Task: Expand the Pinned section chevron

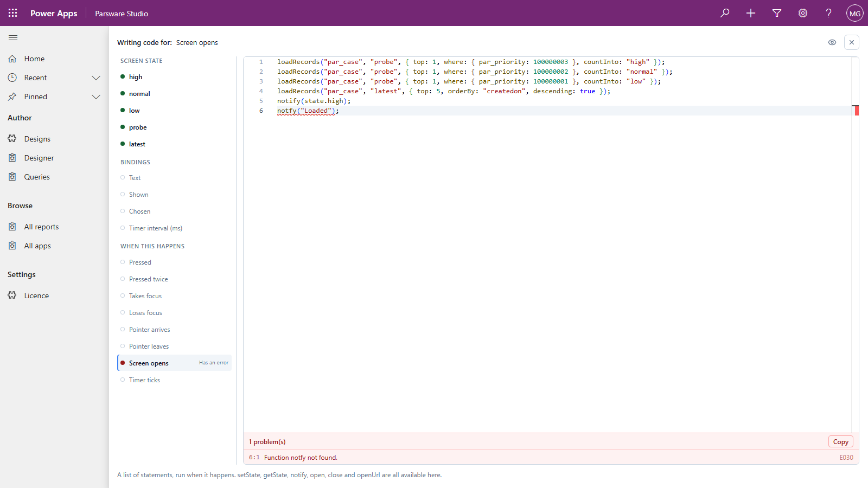Action: click(x=96, y=97)
